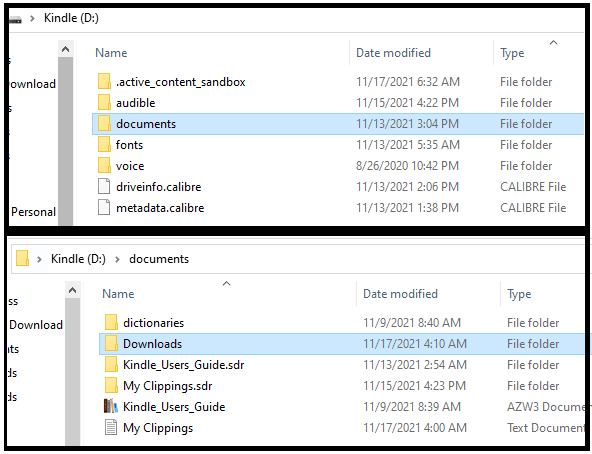Select the voice folder icon
Viewport: 592px width, 454px height.
104,165
